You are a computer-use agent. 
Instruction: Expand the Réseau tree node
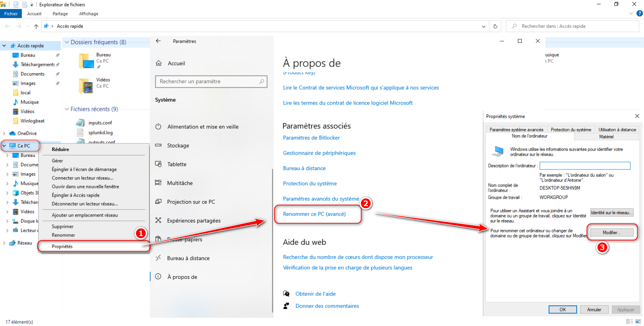pyautogui.click(x=4, y=243)
